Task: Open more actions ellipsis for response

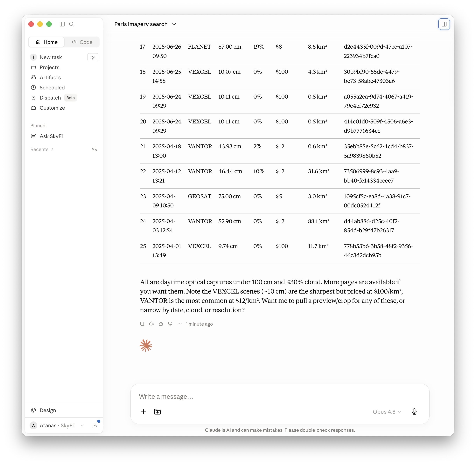Action: (179, 324)
